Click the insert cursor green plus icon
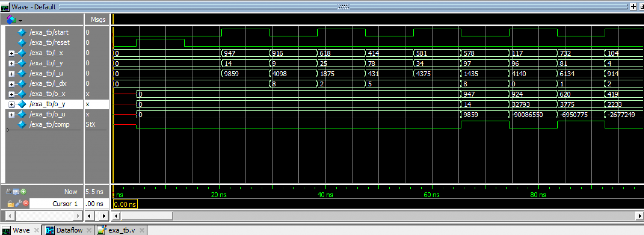This screenshot has width=644, height=235. (x=24, y=192)
